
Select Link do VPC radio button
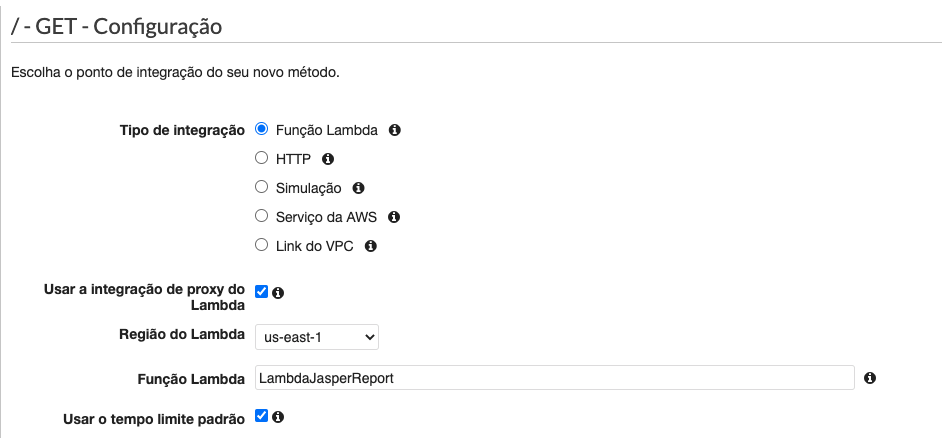tap(261, 245)
